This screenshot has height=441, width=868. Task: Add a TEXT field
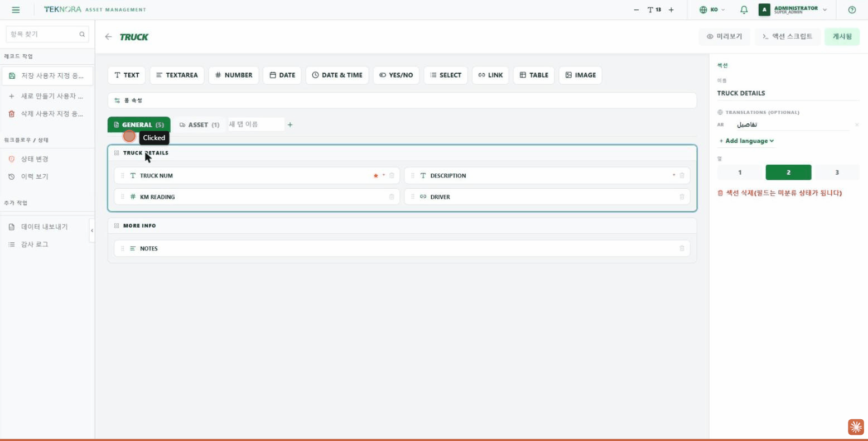pos(127,75)
